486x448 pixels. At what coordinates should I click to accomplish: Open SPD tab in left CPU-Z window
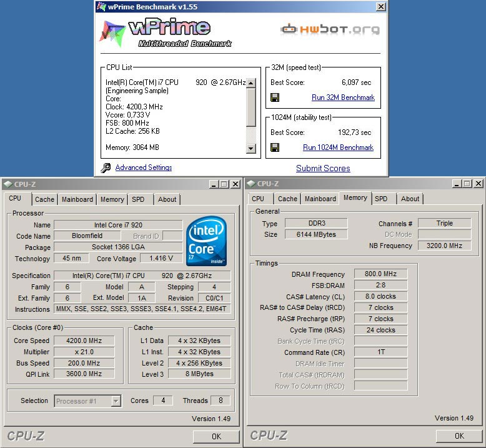tap(138, 199)
